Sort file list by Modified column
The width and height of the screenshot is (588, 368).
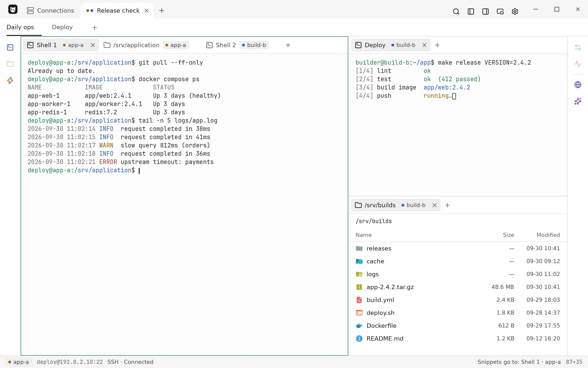(548, 235)
